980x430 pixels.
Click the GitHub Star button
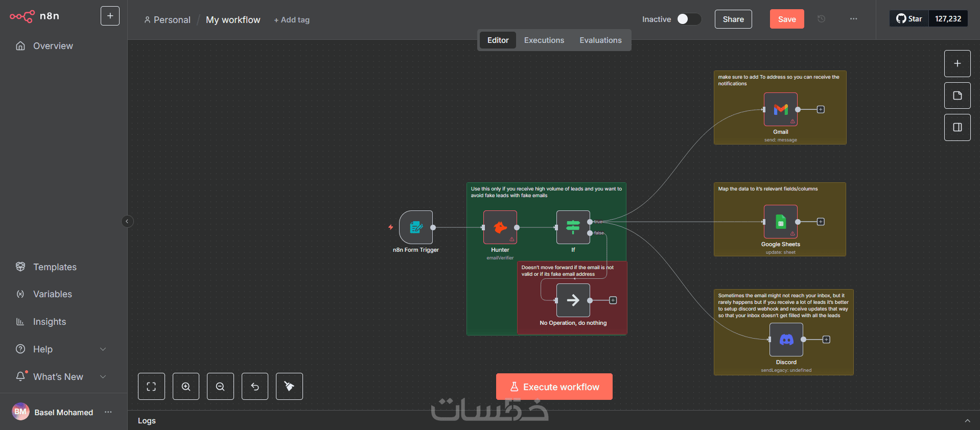[x=909, y=19]
